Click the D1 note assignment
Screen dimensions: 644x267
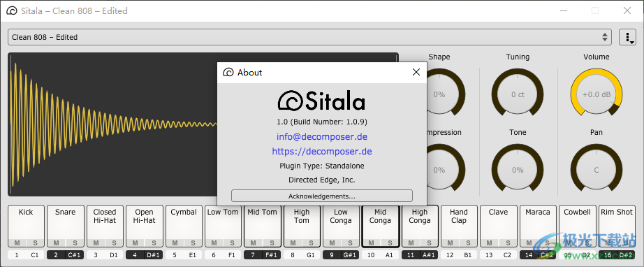point(114,255)
